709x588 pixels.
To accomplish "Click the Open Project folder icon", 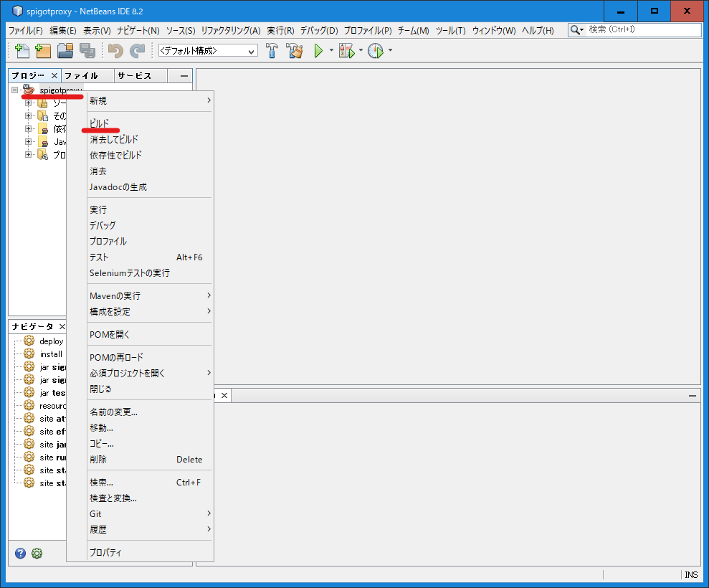I will [x=65, y=51].
